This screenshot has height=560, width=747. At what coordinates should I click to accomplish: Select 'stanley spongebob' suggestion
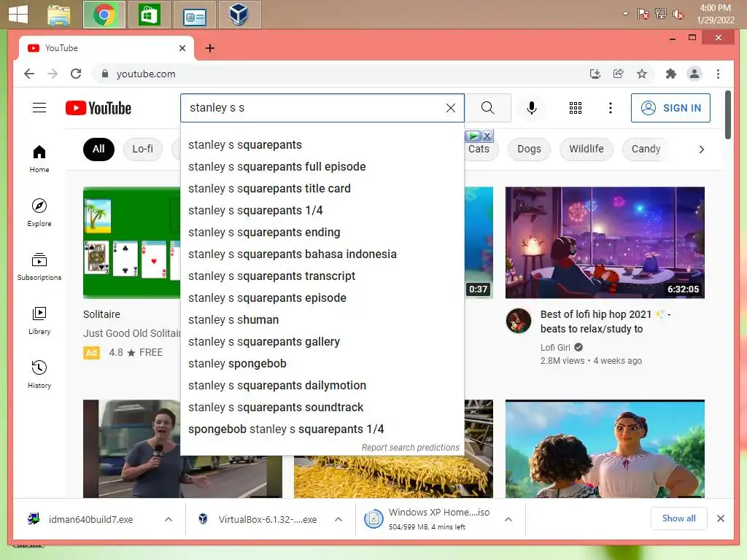[x=322, y=364]
